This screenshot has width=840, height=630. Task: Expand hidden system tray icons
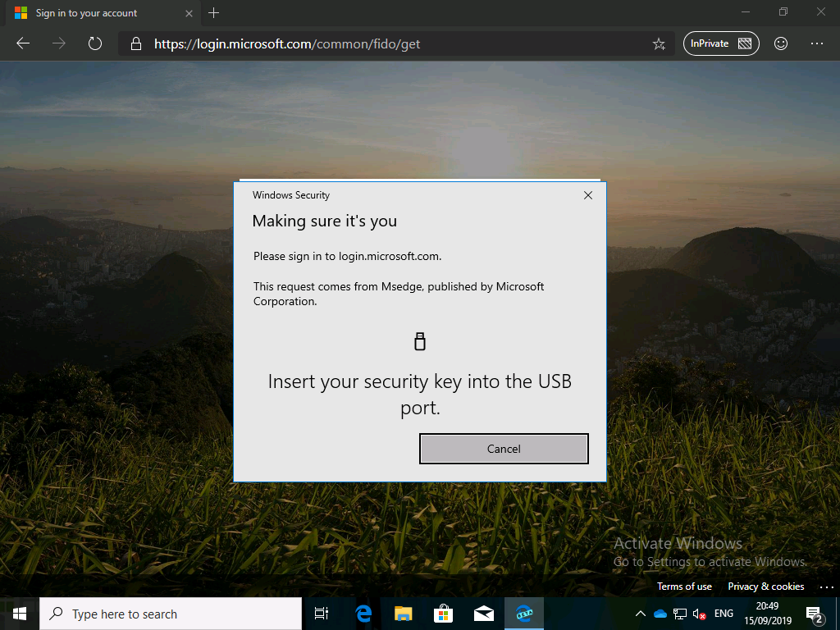pos(639,613)
